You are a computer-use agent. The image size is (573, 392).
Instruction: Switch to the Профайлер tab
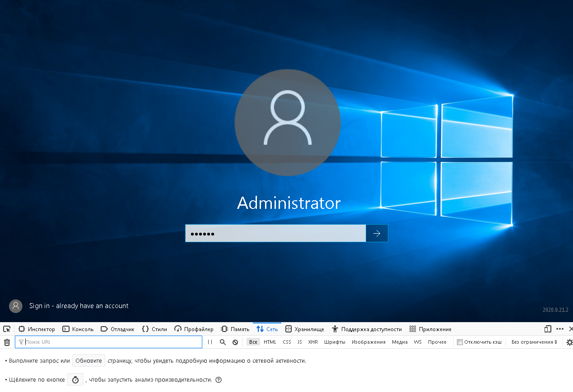tap(194, 329)
